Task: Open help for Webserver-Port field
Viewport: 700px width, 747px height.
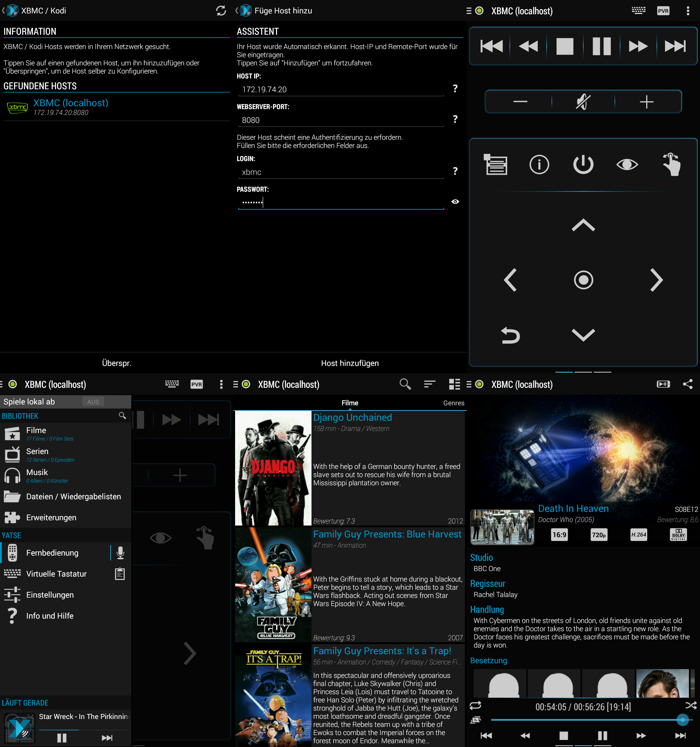Action: tap(455, 119)
